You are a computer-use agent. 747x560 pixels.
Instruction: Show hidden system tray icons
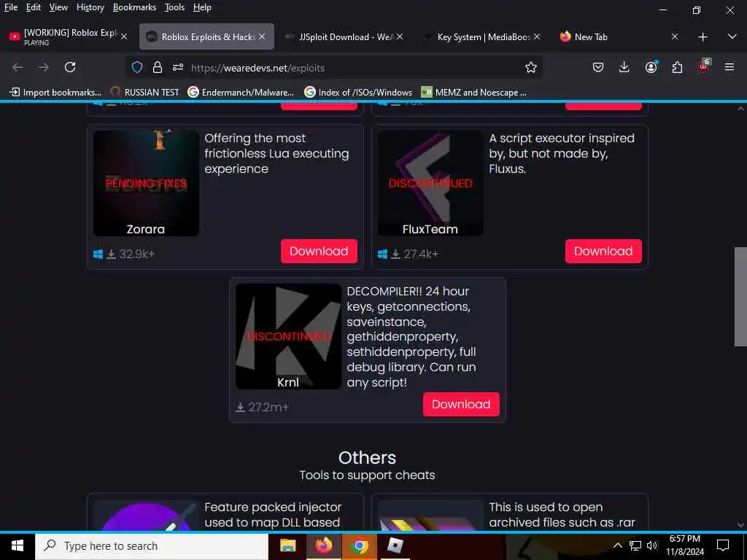pos(617,545)
